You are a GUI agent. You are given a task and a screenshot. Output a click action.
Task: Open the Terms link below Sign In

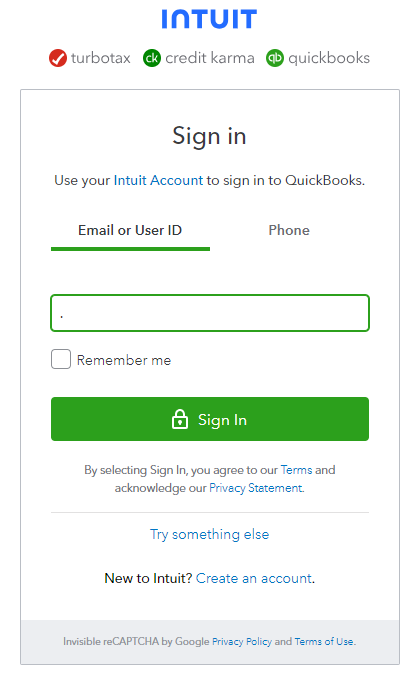click(297, 470)
